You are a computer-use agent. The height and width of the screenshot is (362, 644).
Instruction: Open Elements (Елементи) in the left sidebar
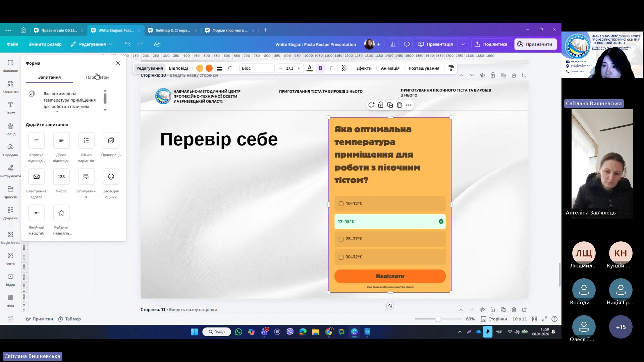(x=10, y=86)
